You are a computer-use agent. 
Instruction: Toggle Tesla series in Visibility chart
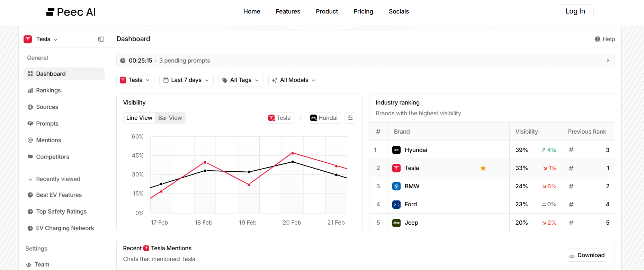point(280,118)
